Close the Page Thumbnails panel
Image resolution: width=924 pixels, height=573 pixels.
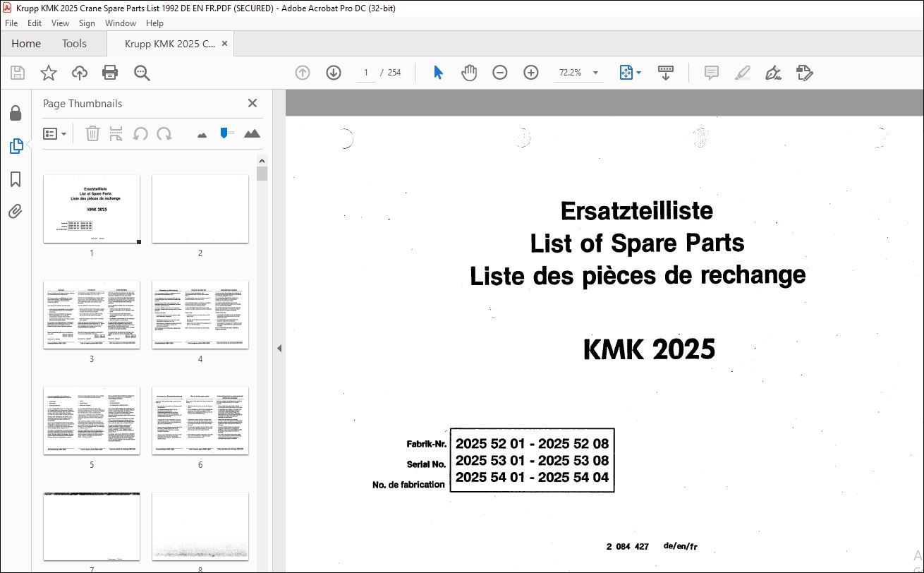tap(253, 103)
